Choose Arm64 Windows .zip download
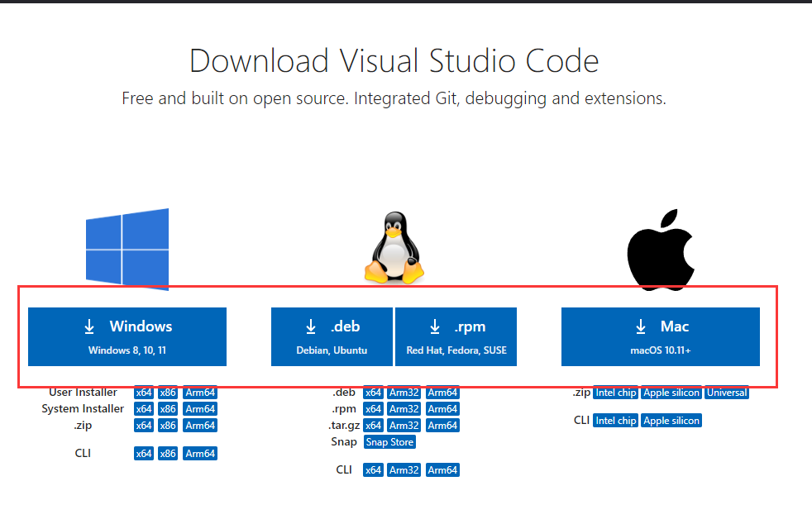 (200, 426)
